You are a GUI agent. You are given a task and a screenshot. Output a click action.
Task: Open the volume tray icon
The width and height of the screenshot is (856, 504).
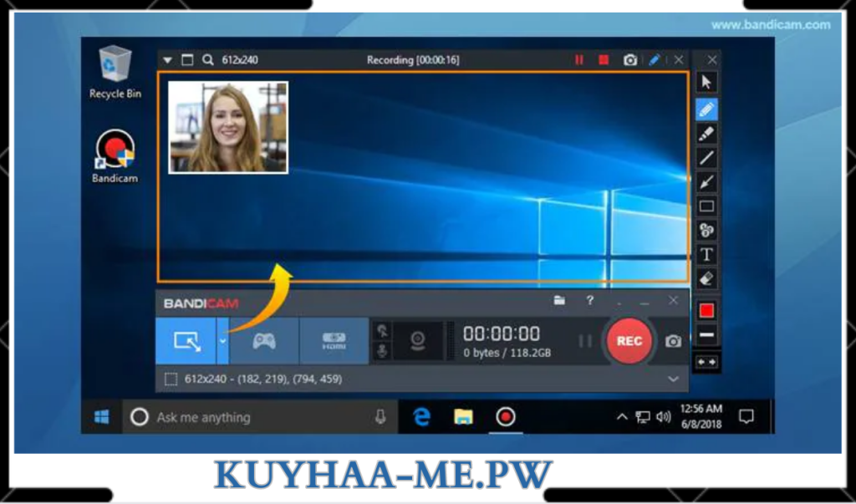(x=663, y=418)
